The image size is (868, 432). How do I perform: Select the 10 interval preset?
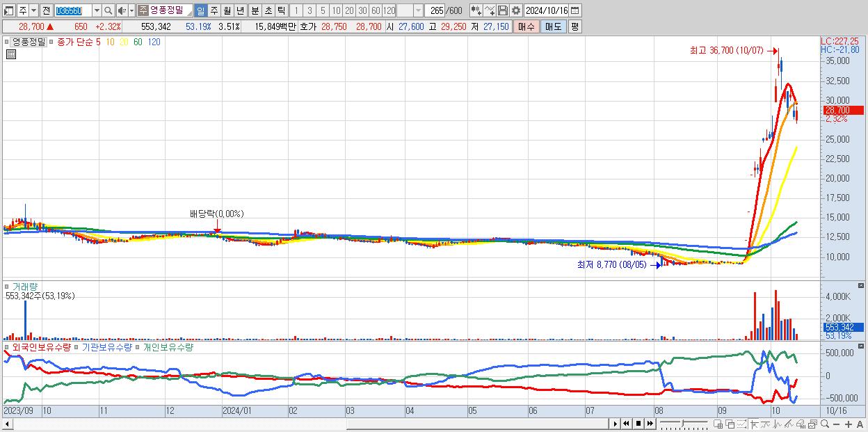[x=336, y=10]
